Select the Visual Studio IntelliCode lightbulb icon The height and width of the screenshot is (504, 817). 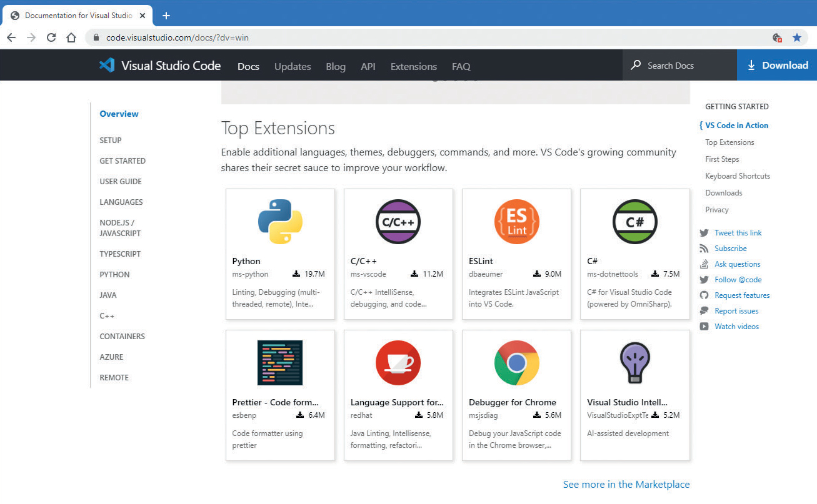click(634, 363)
